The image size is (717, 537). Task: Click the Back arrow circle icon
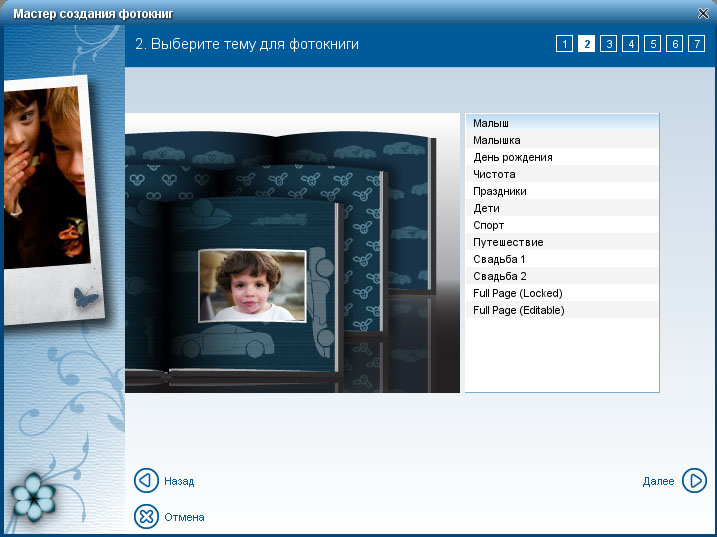pyautogui.click(x=146, y=480)
